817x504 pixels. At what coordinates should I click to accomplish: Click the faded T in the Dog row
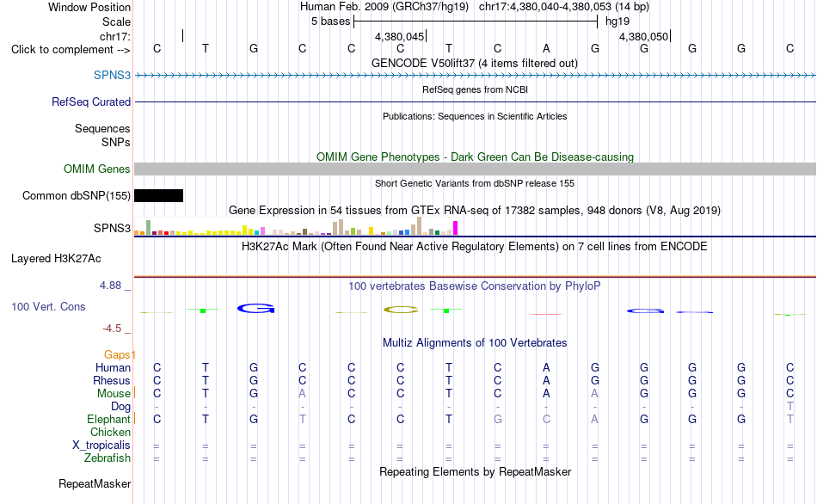[x=789, y=407]
